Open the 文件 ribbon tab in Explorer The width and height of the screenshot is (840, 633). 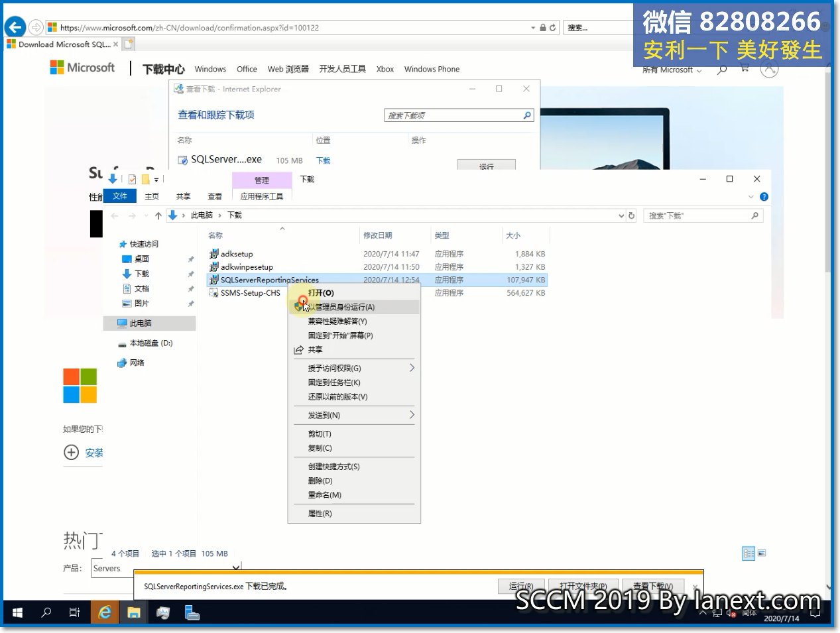coord(120,196)
